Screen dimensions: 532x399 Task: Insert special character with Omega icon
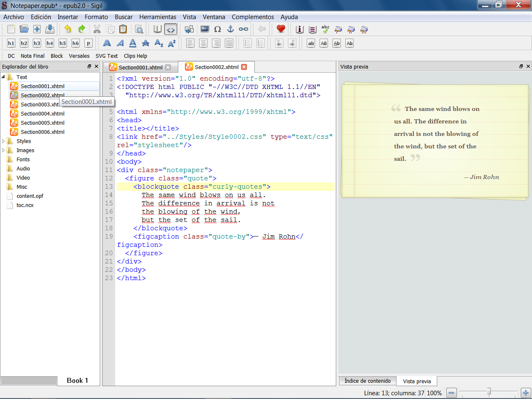[217, 30]
